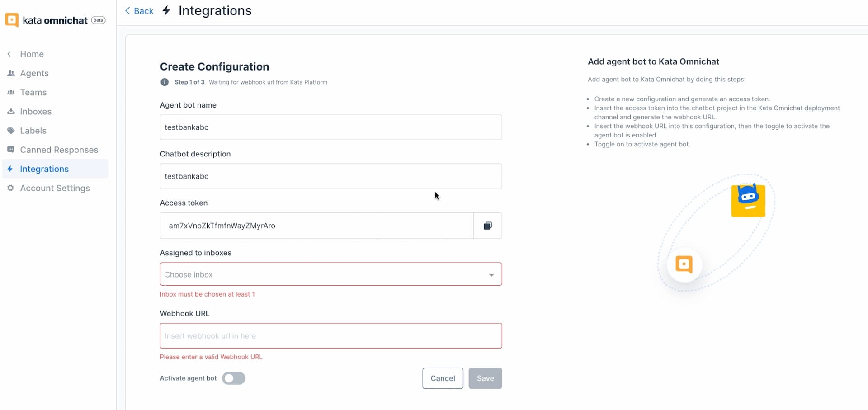Click the Chatbot description input field

click(x=331, y=176)
